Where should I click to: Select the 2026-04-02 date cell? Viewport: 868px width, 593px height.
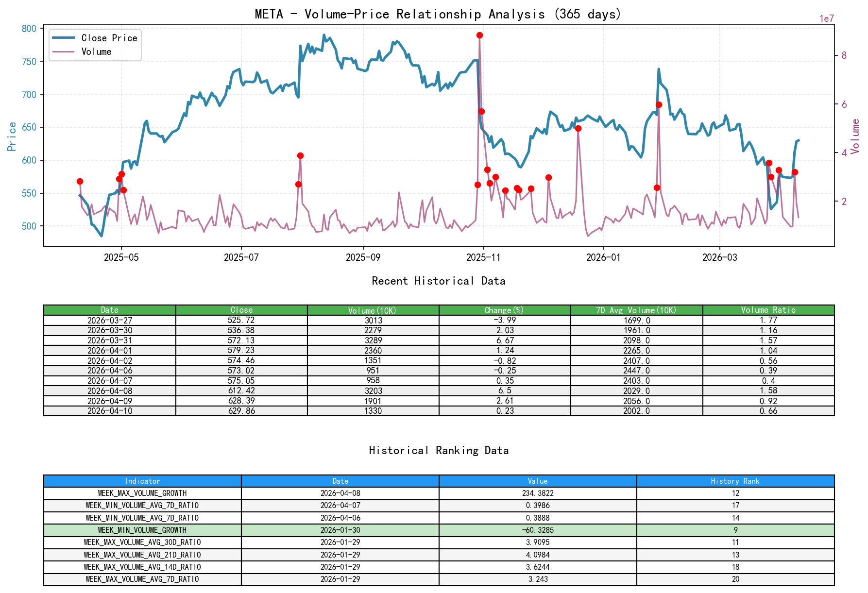pos(110,361)
